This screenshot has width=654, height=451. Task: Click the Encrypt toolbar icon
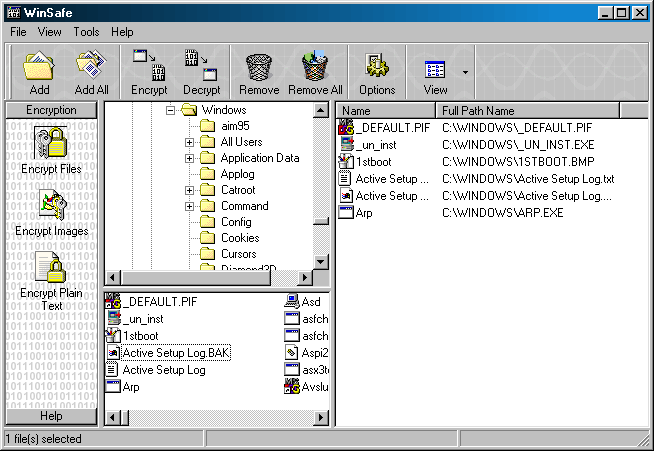tap(149, 72)
